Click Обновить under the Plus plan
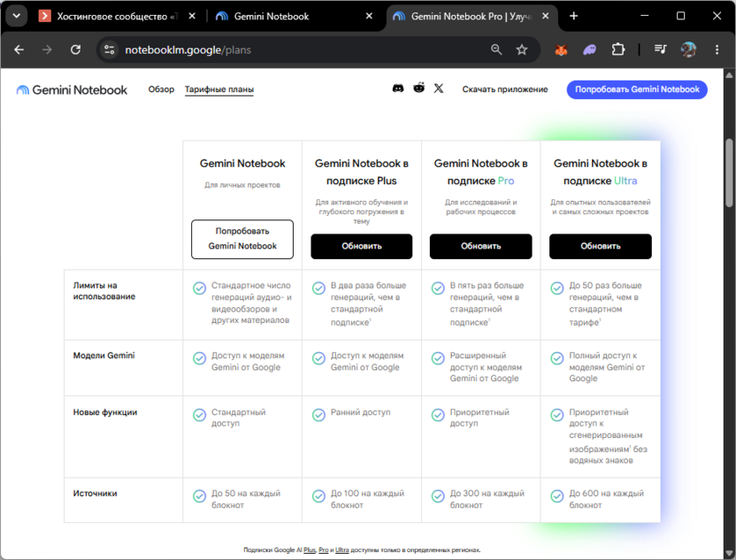Screen dimensions: 736x560 (x=362, y=246)
